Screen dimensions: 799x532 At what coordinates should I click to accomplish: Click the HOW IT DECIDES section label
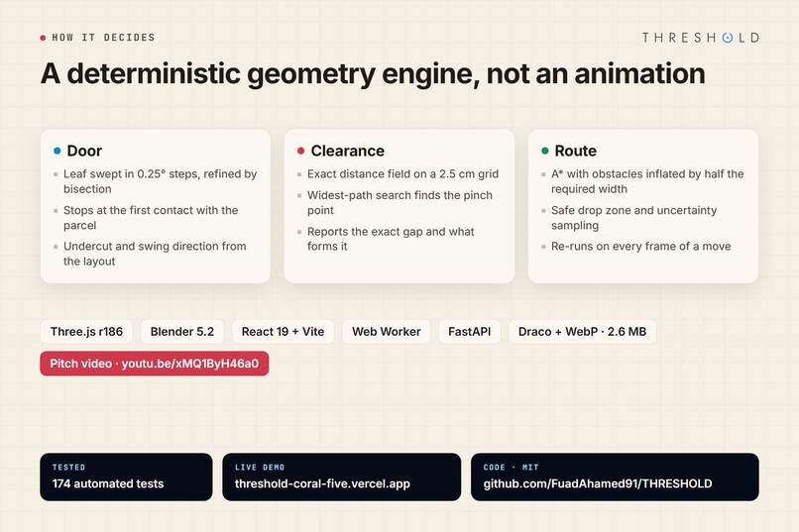coord(103,38)
